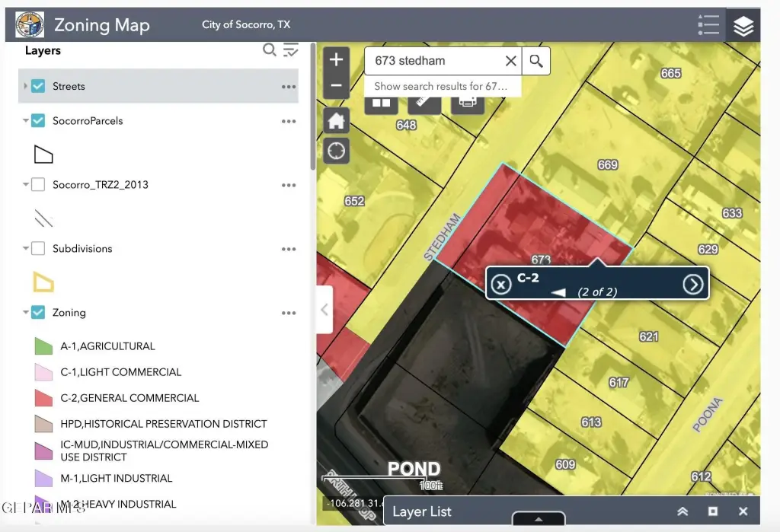Open the Legend list icon in header

708,25
